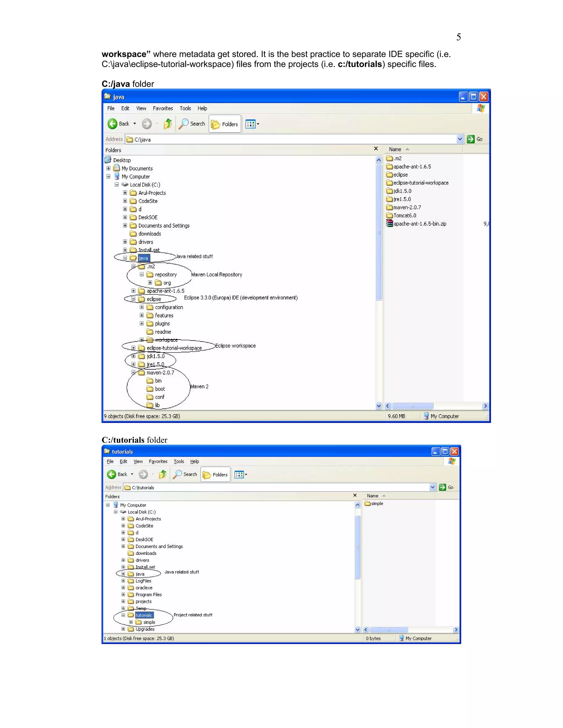The width and height of the screenshot is (563, 728).
Task: Click Go button in java window
Action: [475, 139]
